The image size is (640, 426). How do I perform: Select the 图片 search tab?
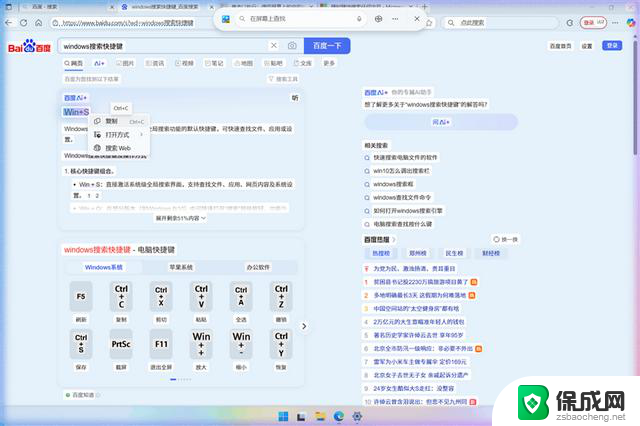(x=125, y=63)
